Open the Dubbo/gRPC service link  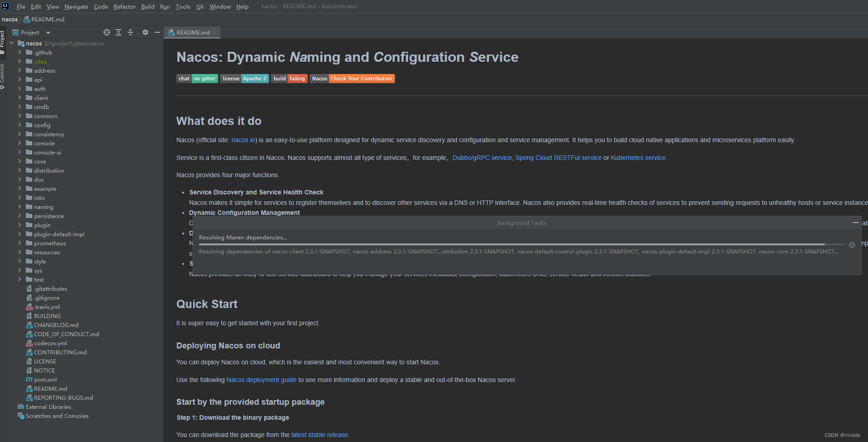tap(482, 158)
